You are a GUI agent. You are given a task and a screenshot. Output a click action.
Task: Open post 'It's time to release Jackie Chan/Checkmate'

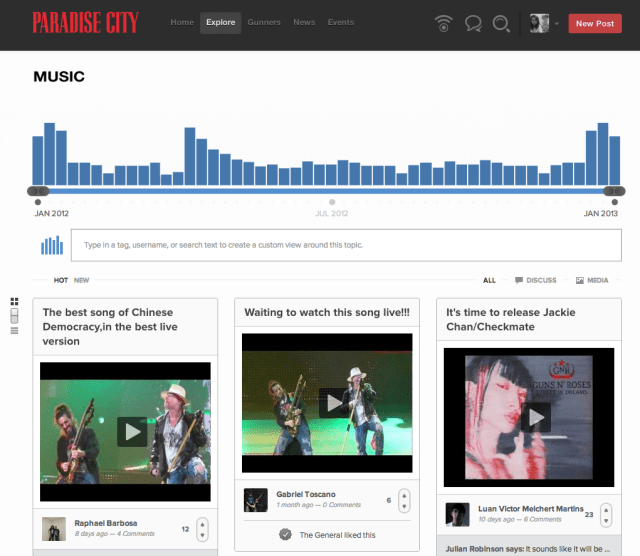(511, 319)
